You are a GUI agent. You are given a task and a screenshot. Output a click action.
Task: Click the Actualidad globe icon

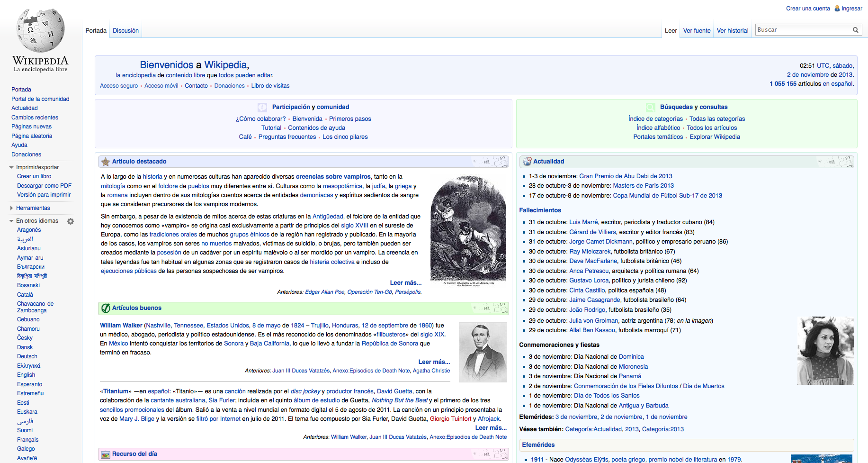click(527, 162)
